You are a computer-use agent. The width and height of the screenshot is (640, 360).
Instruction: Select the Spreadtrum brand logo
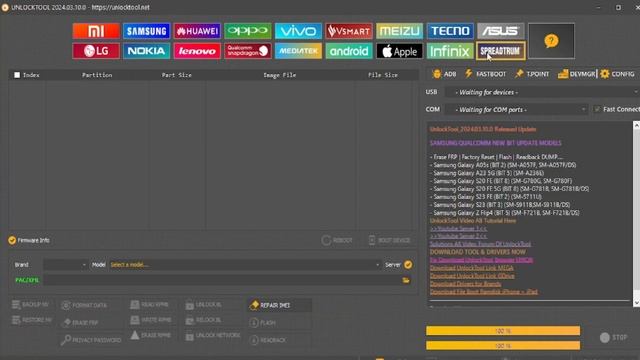coord(501,51)
